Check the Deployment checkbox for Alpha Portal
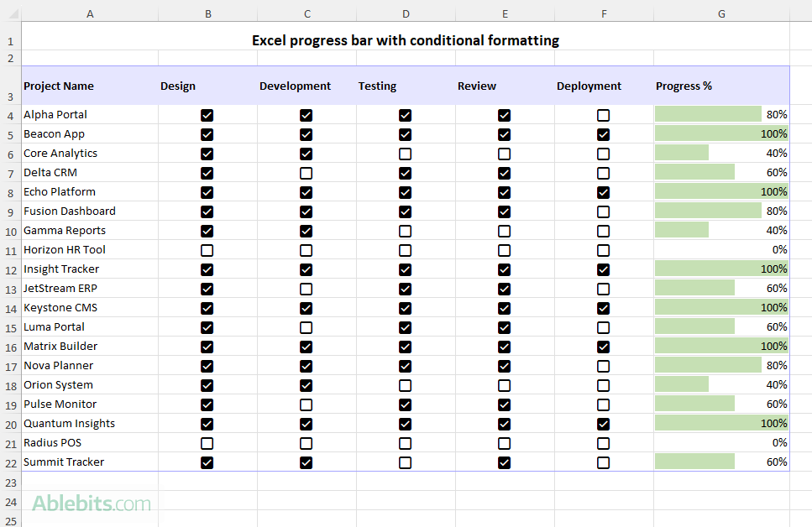The image size is (812, 527). point(604,115)
